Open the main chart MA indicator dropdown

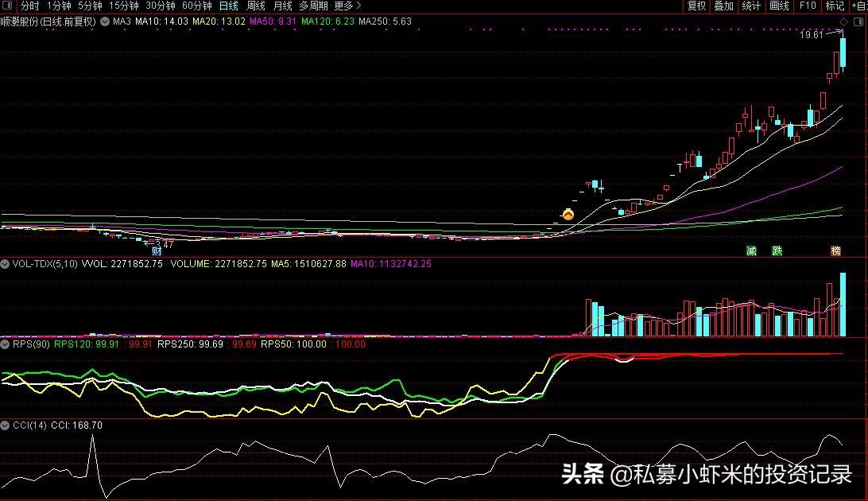click(105, 21)
